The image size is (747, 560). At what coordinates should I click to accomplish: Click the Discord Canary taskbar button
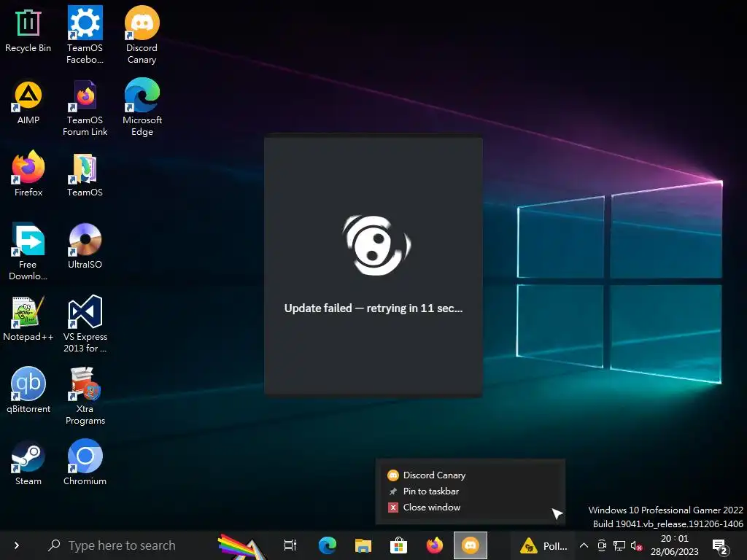(471, 545)
